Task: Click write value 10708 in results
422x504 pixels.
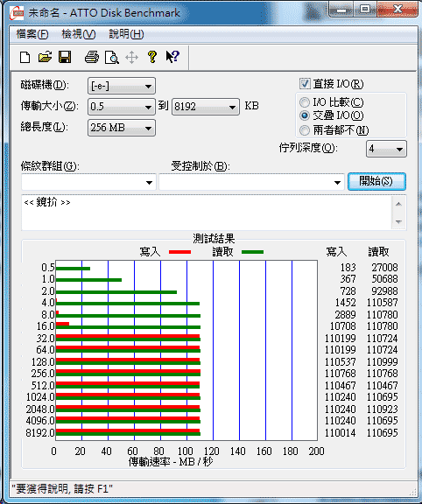Action: pyautogui.click(x=343, y=326)
